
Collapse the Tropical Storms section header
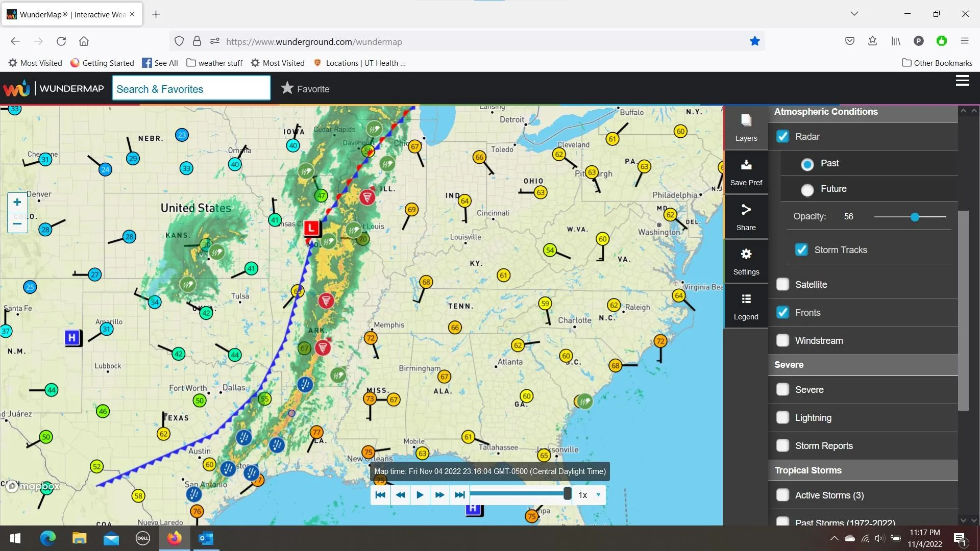(x=863, y=470)
